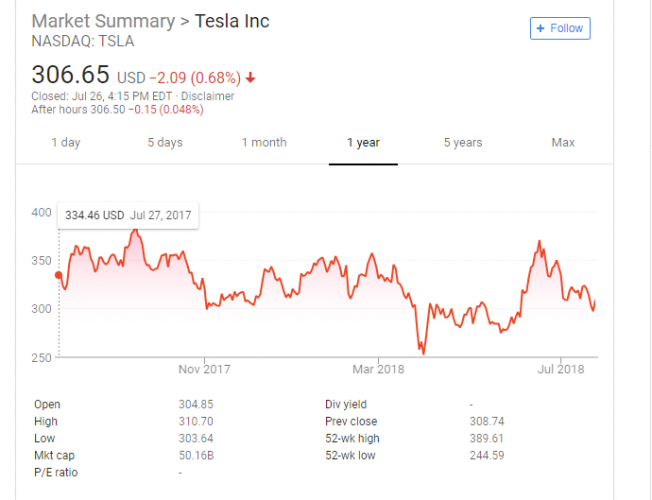The width and height of the screenshot is (652, 500).
Task: Click the 334.46 USD chart tooltip
Action: pyautogui.click(x=128, y=215)
